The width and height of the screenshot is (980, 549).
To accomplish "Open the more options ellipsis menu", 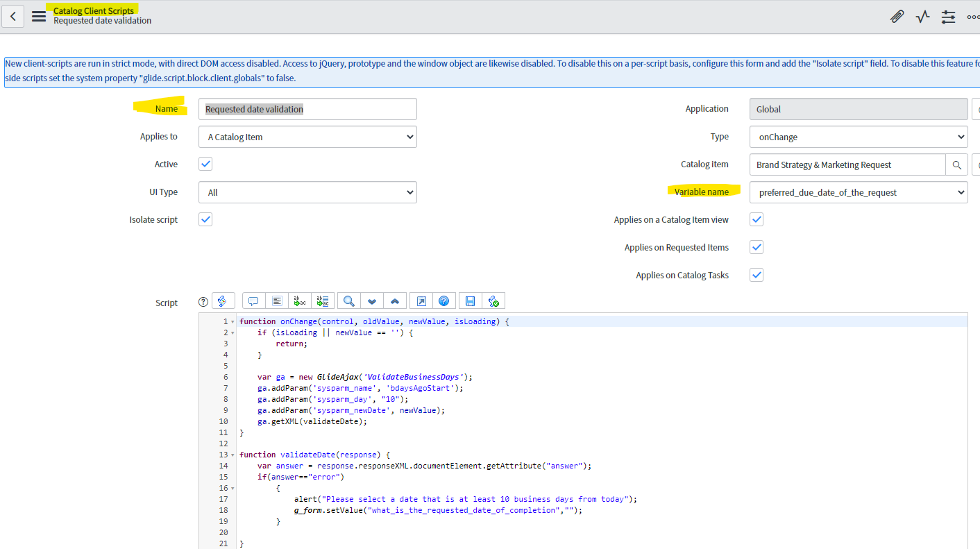I will coord(972,17).
